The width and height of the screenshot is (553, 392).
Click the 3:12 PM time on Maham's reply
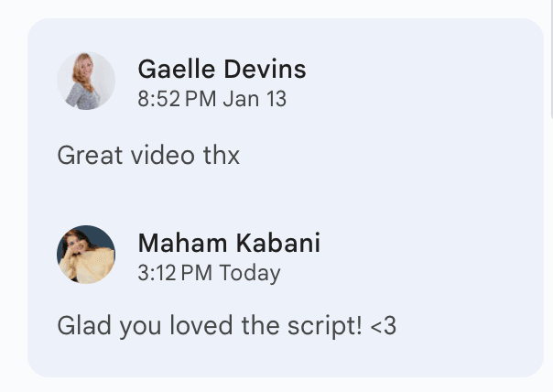pyautogui.click(x=176, y=273)
